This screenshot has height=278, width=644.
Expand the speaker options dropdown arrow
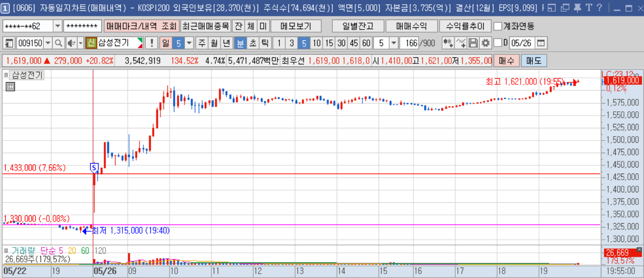[x=80, y=43]
